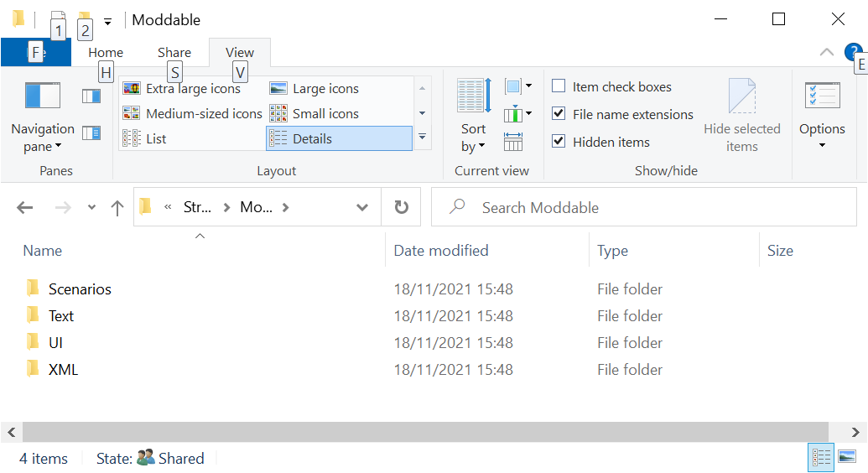Uncheck File name extensions
The image size is (868, 473).
pos(559,114)
